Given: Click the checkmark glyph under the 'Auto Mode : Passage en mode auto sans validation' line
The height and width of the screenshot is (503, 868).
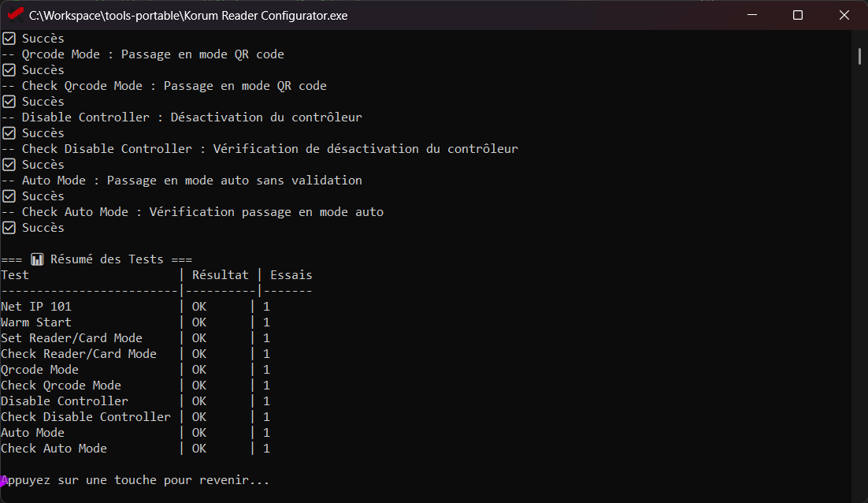Looking at the screenshot, I should click(x=9, y=196).
